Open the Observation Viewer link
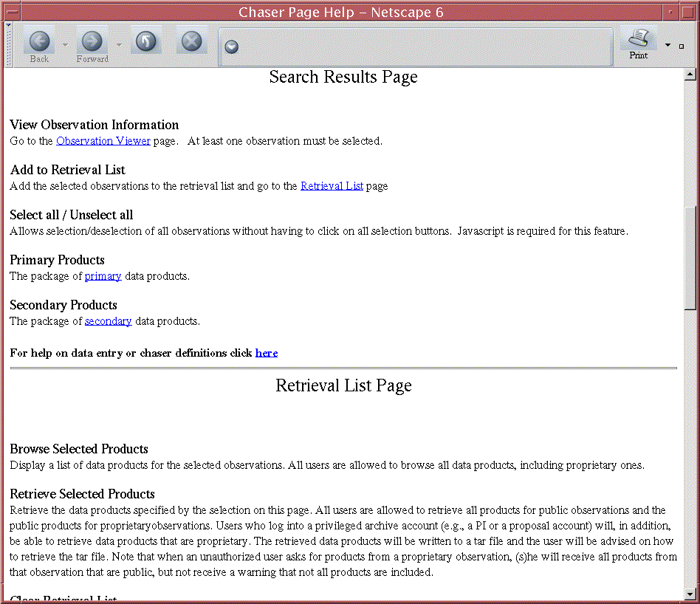This screenshot has height=604, width=700. pyautogui.click(x=103, y=141)
